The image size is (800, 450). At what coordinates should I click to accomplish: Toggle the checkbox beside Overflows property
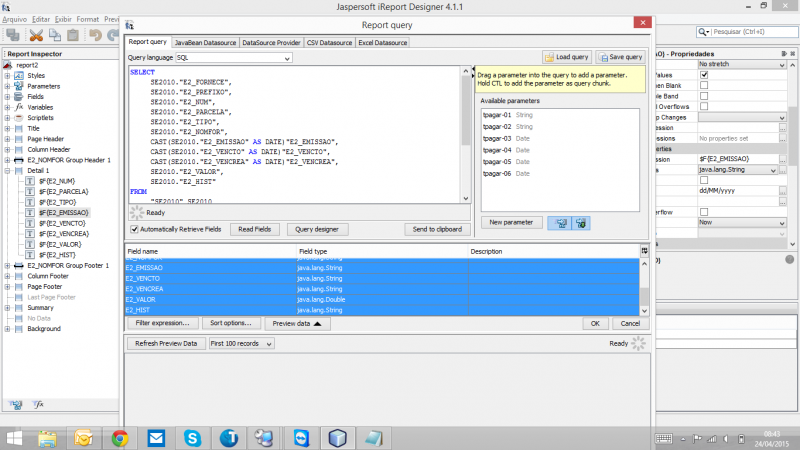pos(704,106)
